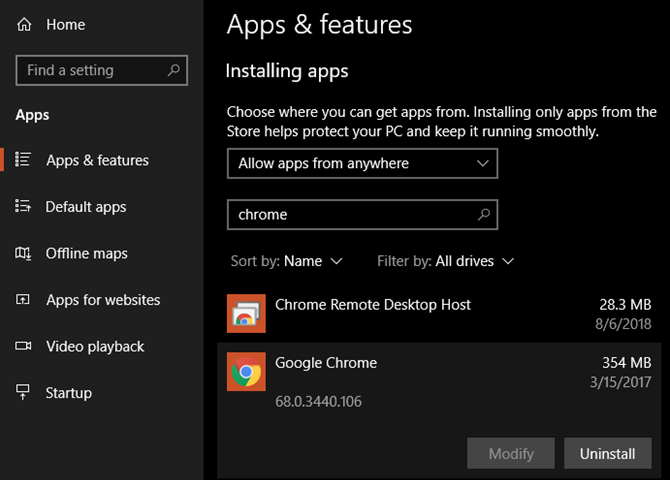Click search icon in chrome search field
The width and height of the screenshot is (670, 480).
(x=484, y=214)
